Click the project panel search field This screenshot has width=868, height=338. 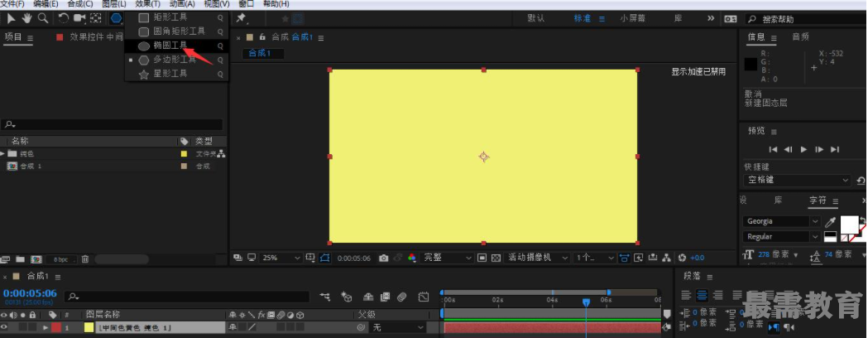click(113, 124)
